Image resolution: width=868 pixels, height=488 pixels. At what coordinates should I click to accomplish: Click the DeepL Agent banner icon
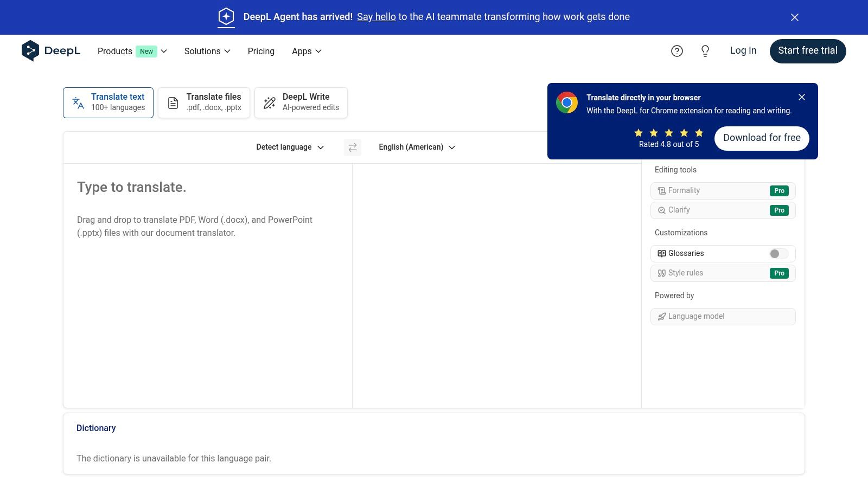click(x=226, y=17)
